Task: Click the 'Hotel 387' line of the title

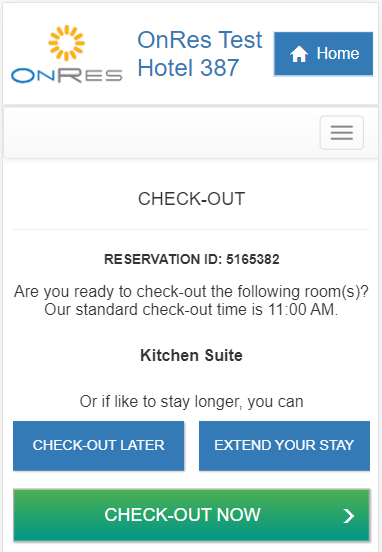Action: (x=188, y=68)
